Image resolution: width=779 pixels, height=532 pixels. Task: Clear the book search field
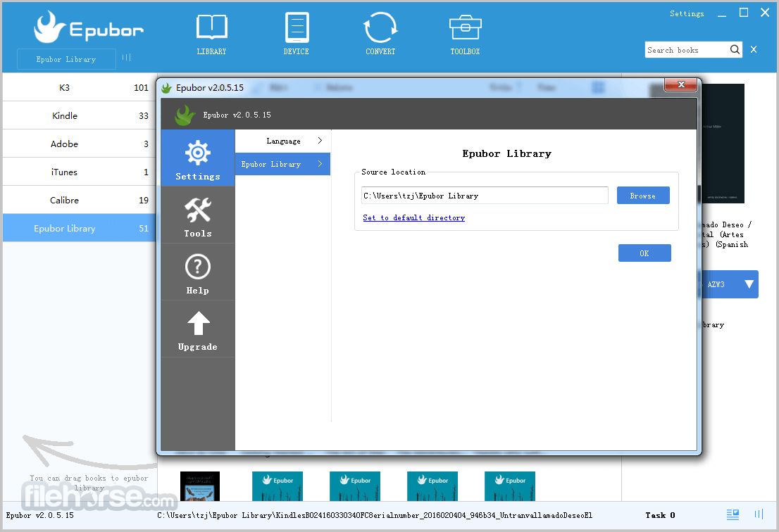pos(754,50)
